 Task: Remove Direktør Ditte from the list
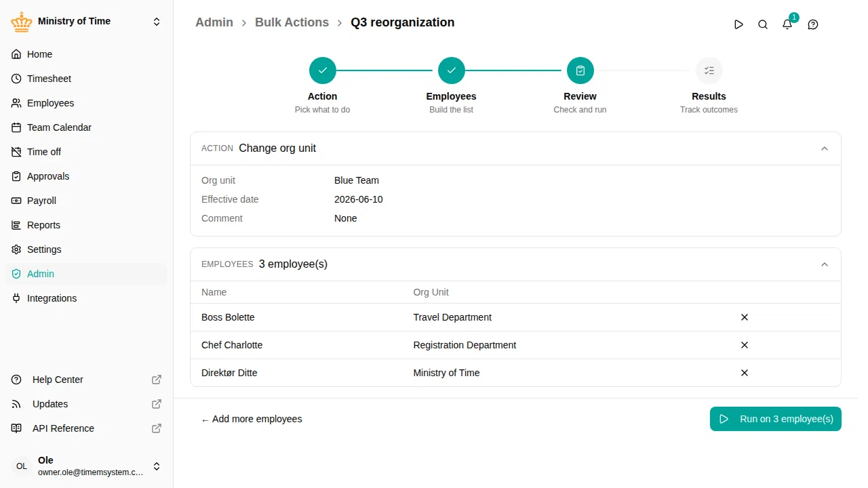tap(745, 373)
